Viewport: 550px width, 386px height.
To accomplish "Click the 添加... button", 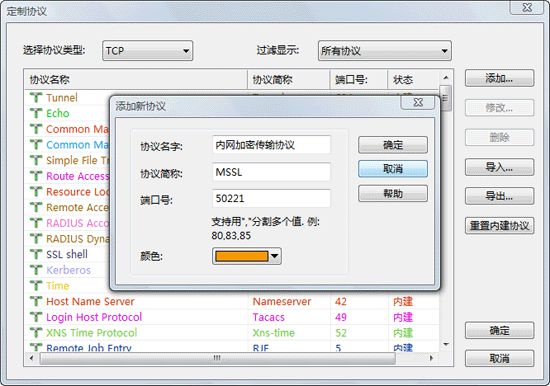I will [499, 78].
